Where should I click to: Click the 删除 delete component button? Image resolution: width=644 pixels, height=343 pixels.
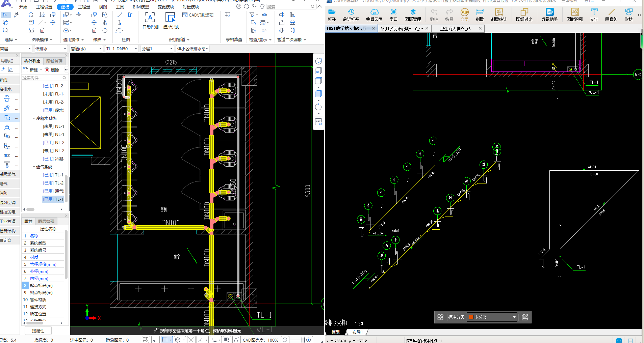click(52, 70)
